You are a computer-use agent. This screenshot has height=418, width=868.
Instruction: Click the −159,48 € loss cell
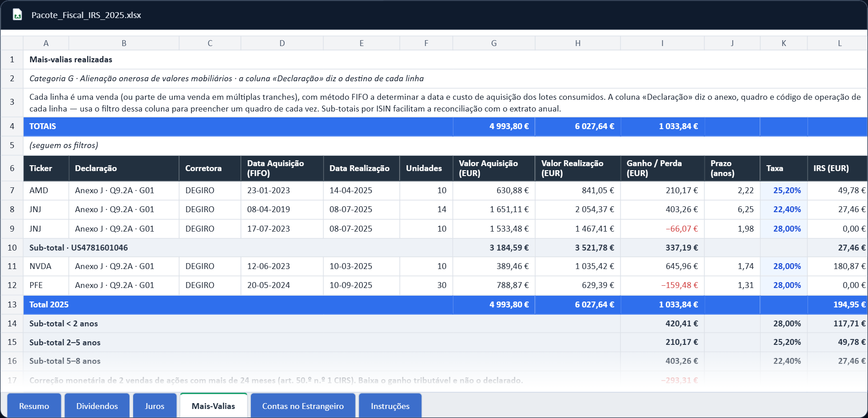point(662,285)
